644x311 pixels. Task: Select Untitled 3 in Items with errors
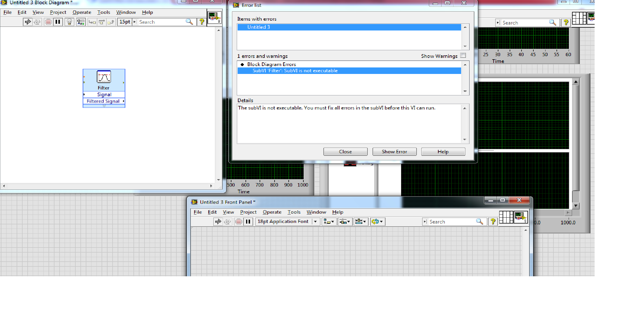349,27
